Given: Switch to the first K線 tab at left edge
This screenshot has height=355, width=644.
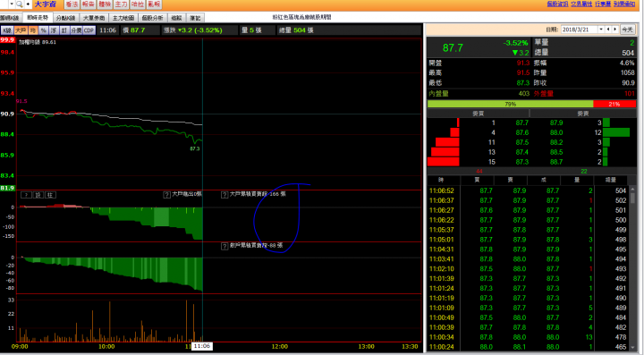Looking at the screenshot, I should tap(10, 18).
